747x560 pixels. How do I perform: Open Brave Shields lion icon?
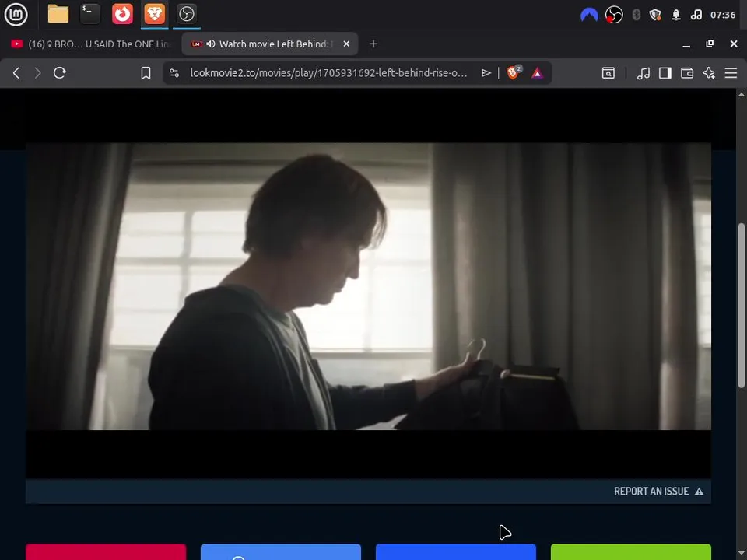[514, 72]
